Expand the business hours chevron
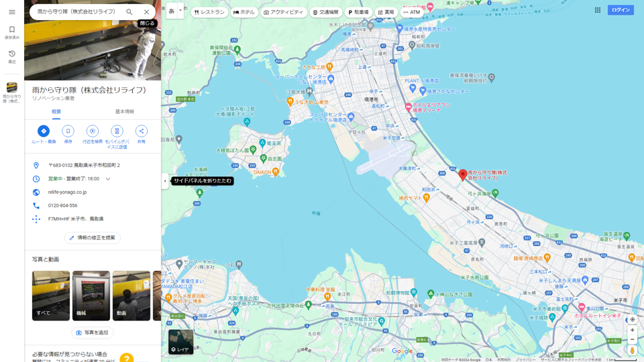 [x=108, y=179]
